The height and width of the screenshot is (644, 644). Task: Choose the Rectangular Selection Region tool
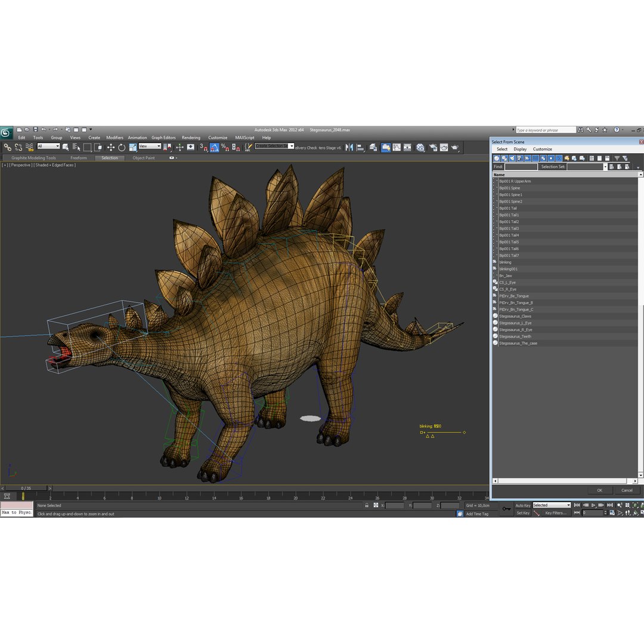[87, 147]
